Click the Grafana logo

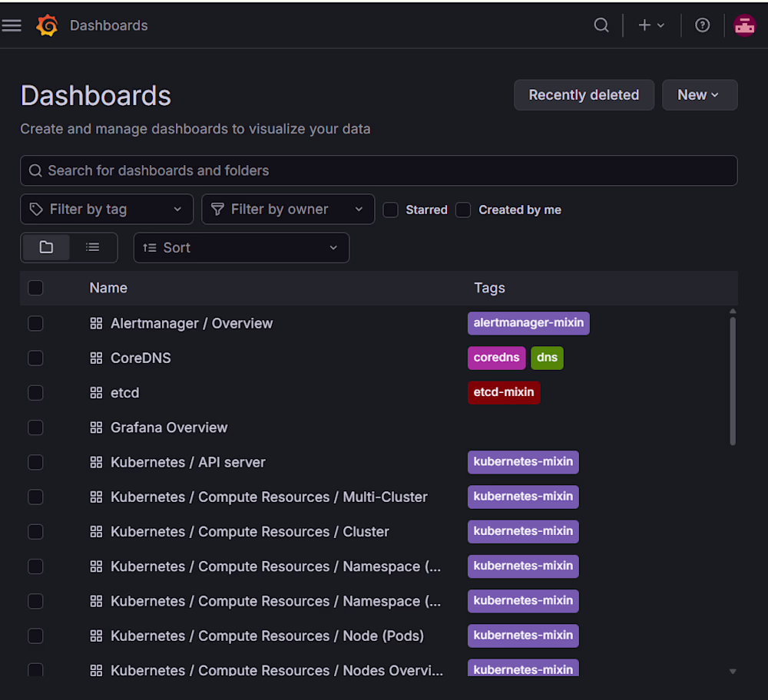tap(47, 25)
